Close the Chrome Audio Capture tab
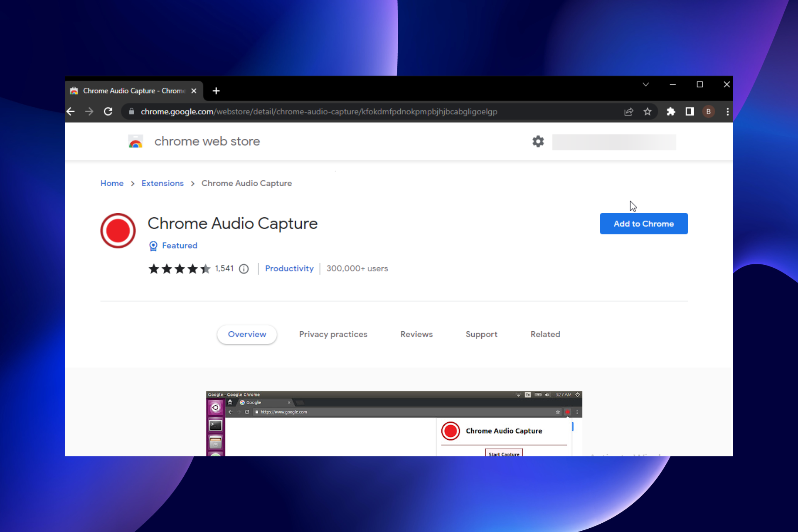The image size is (798, 532). coord(194,91)
